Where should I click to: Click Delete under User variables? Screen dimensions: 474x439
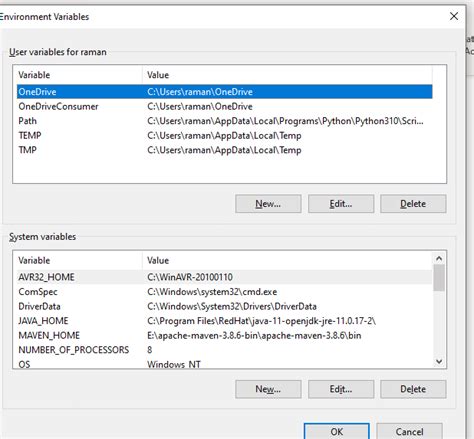click(x=413, y=204)
